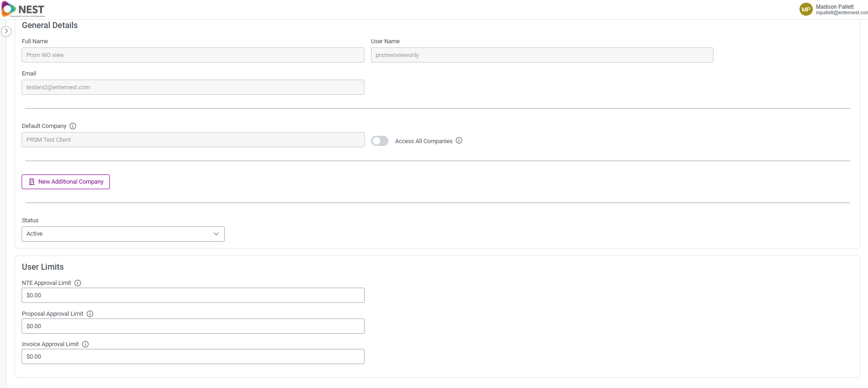The width and height of the screenshot is (868, 388).
Task: Click the User Limits heading
Action: click(x=43, y=267)
